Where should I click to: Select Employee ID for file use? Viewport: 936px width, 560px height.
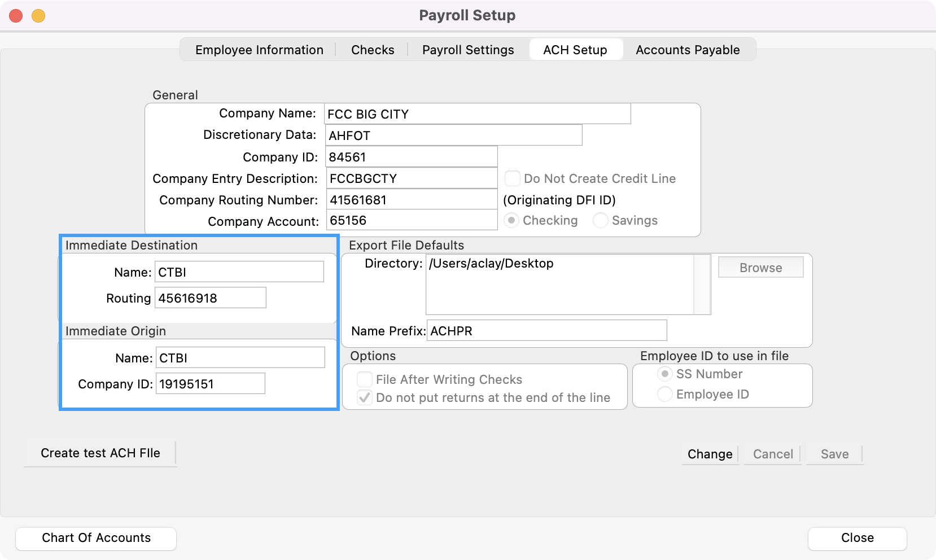[x=665, y=394]
